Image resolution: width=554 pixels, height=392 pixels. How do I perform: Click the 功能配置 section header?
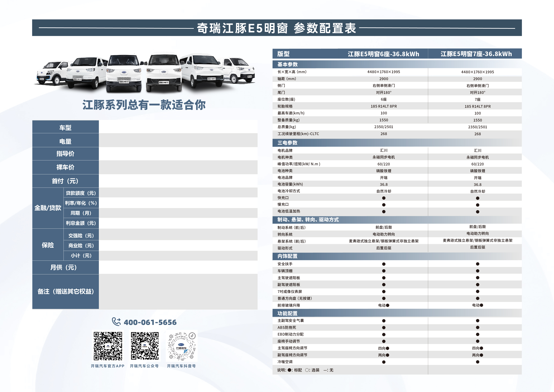click(x=397, y=313)
